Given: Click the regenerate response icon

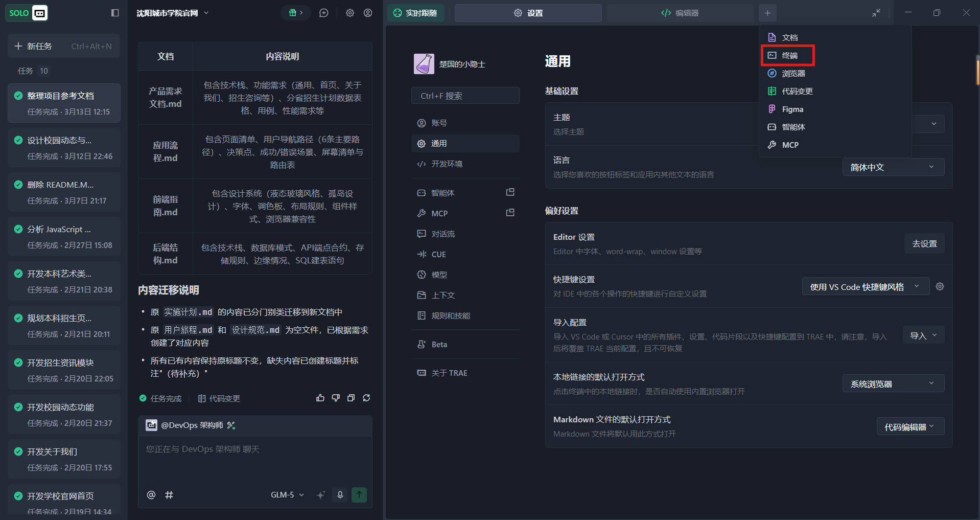Looking at the screenshot, I should click(x=366, y=398).
